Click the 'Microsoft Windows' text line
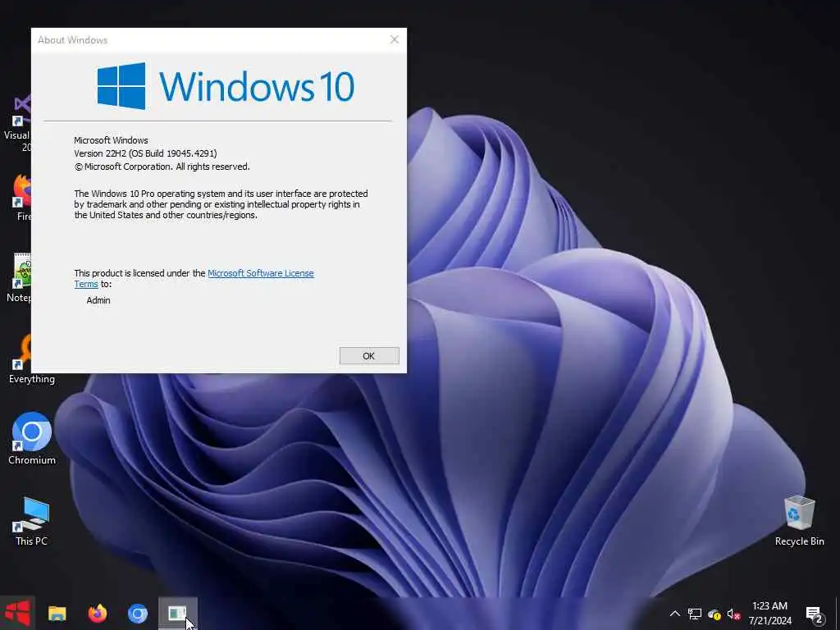Viewport: 840px width, 630px height. tap(111, 140)
